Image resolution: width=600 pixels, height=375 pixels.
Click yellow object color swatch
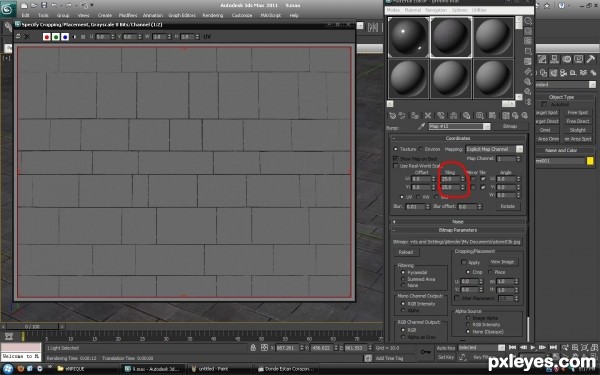click(x=590, y=161)
